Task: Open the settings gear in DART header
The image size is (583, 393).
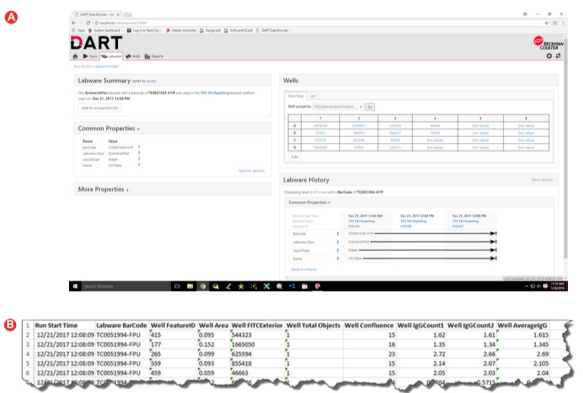Action: [549, 56]
